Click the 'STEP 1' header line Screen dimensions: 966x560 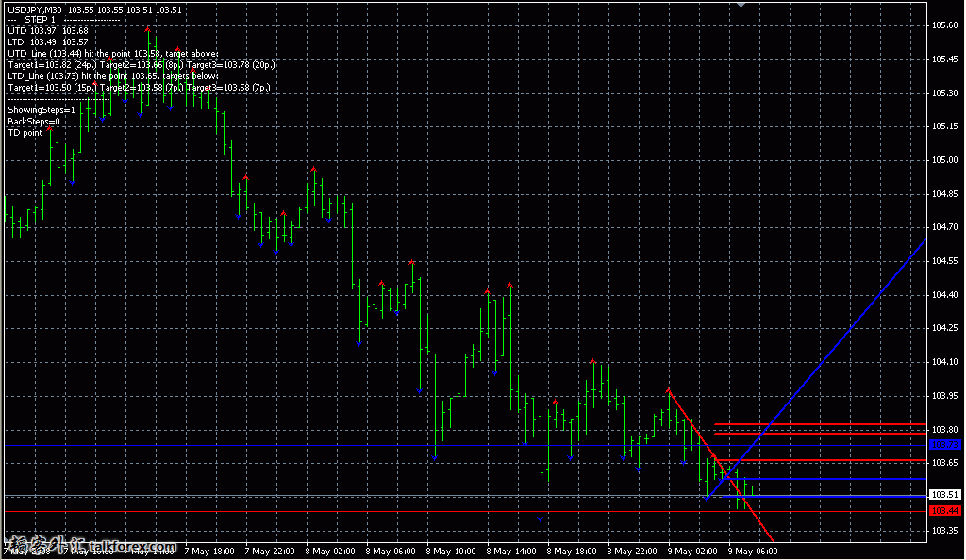tap(63, 20)
